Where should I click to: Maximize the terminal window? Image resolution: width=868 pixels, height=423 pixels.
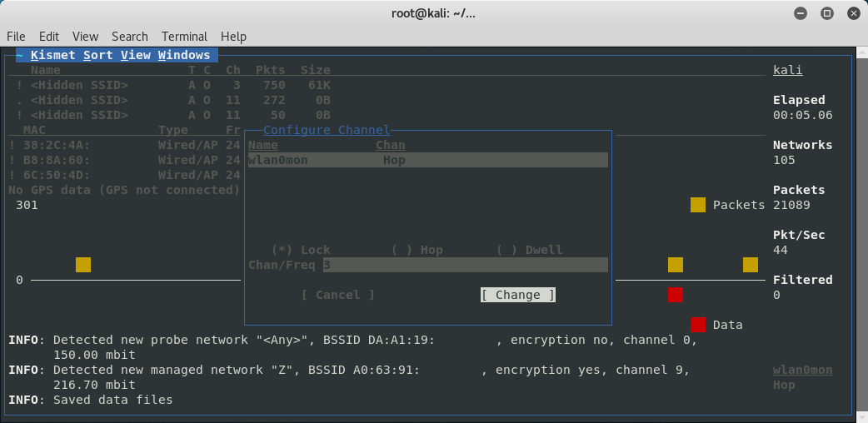[x=827, y=14]
